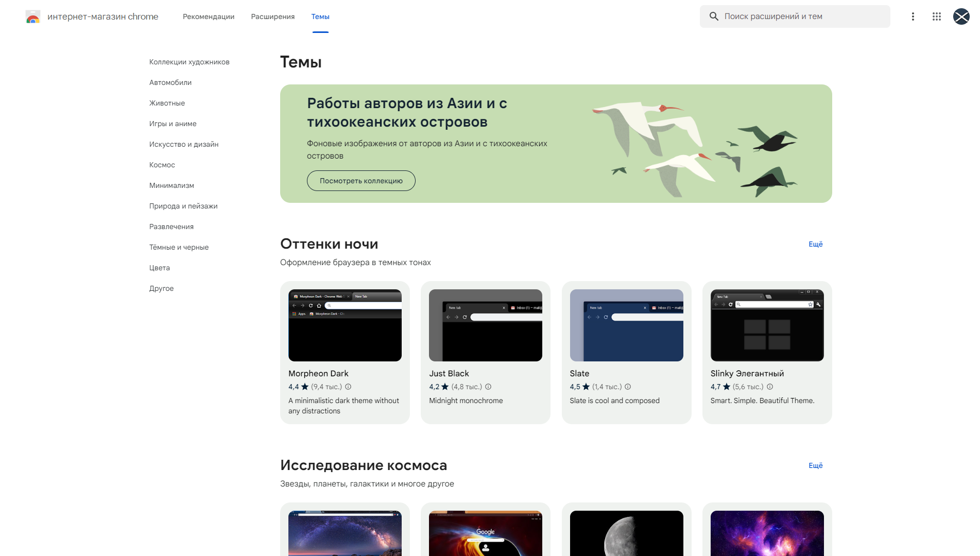The image size is (980, 556).
Task: Open the Игры и аниме category
Action: [173, 124]
